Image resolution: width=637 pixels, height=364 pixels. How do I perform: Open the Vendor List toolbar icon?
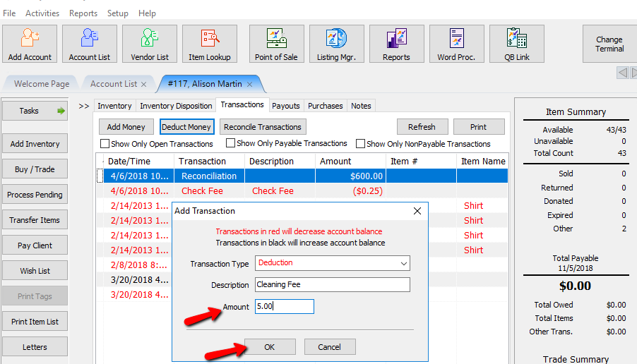click(x=150, y=44)
